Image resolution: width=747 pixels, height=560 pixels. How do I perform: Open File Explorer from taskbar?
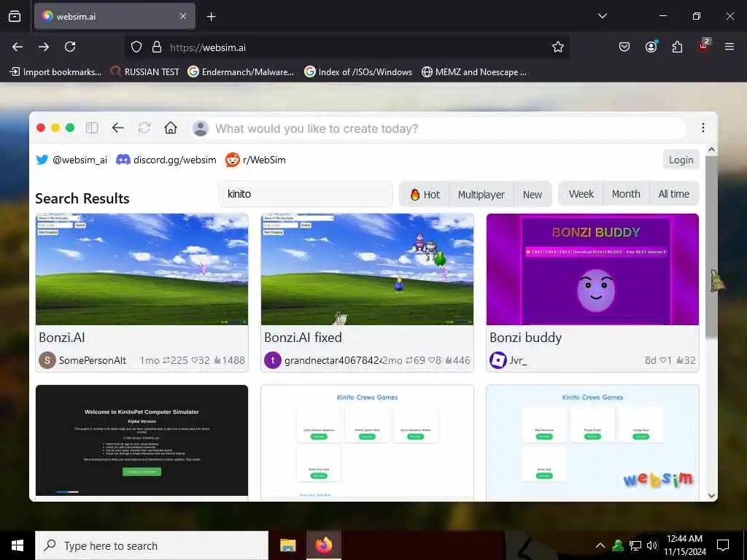tap(287, 545)
